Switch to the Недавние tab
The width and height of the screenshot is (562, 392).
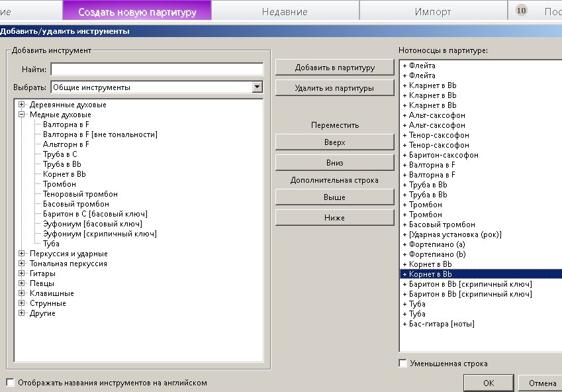click(x=285, y=12)
